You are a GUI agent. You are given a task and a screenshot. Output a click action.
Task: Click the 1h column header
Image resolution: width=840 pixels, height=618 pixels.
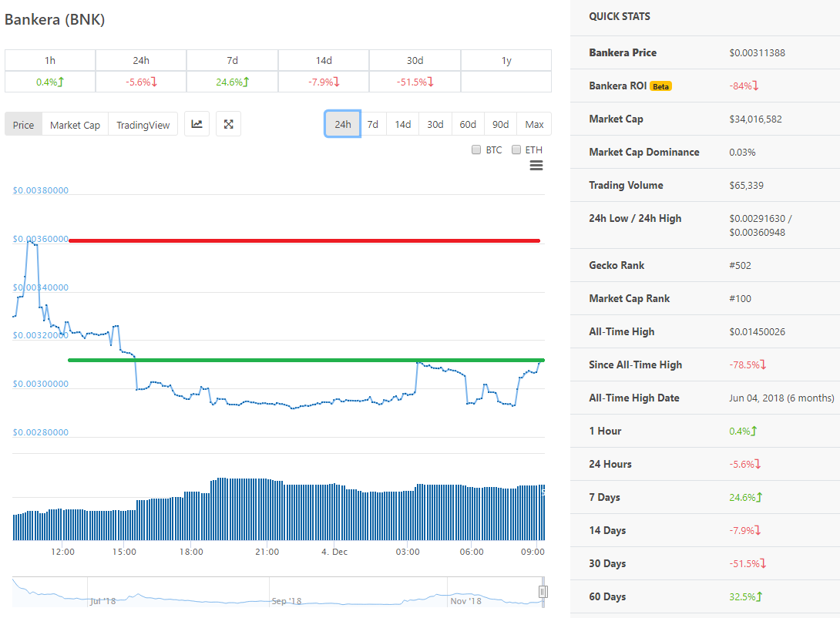(x=50, y=61)
